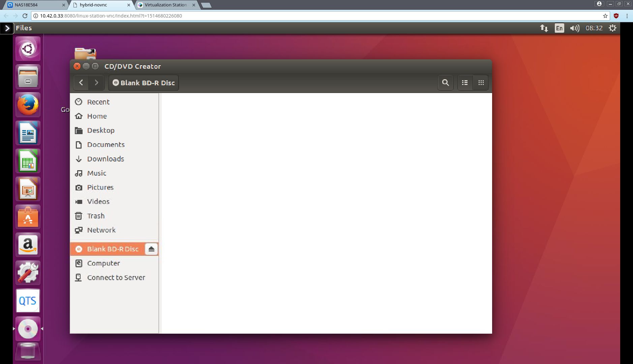Switch to icon grid view

(481, 83)
